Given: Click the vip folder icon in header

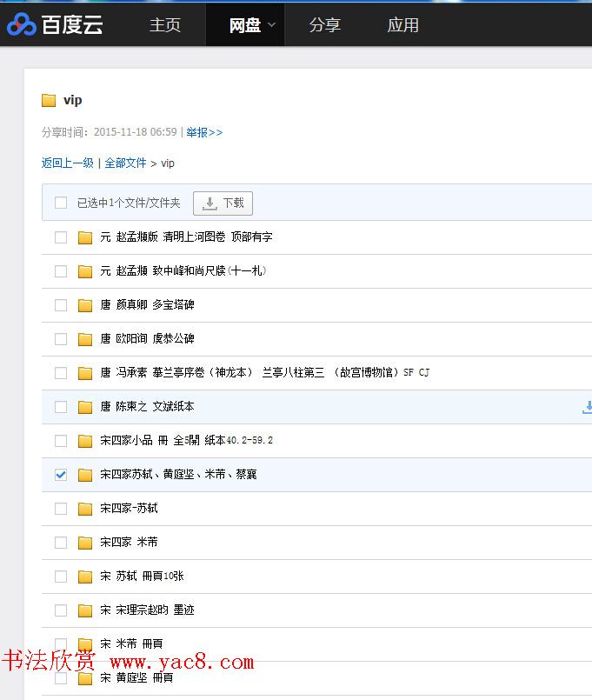Looking at the screenshot, I should tap(49, 101).
